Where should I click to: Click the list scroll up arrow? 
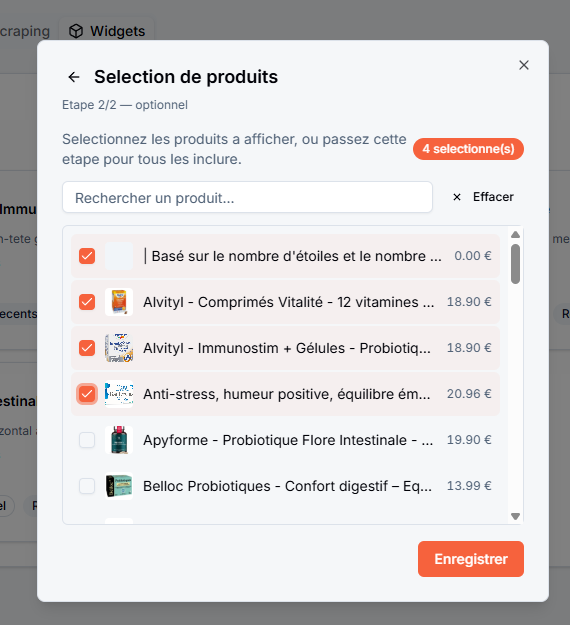coord(515,234)
